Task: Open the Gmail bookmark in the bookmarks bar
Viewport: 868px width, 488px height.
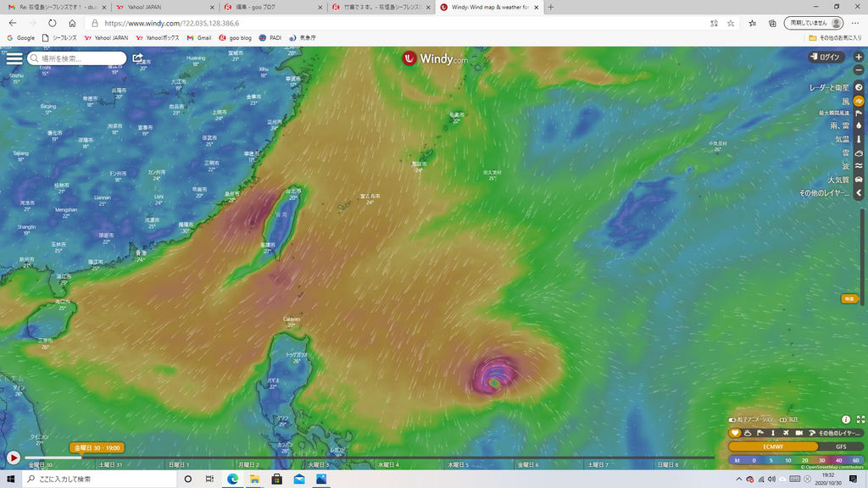Action: click(198, 37)
